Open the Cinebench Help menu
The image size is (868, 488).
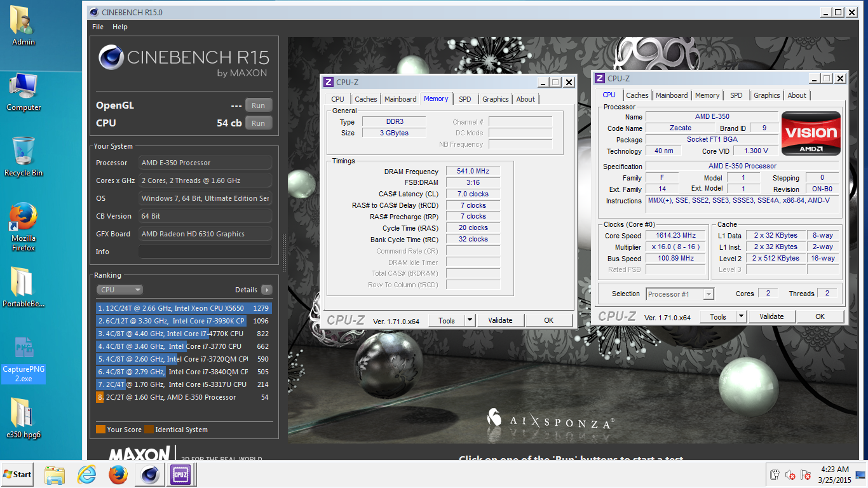[x=120, y=27]
